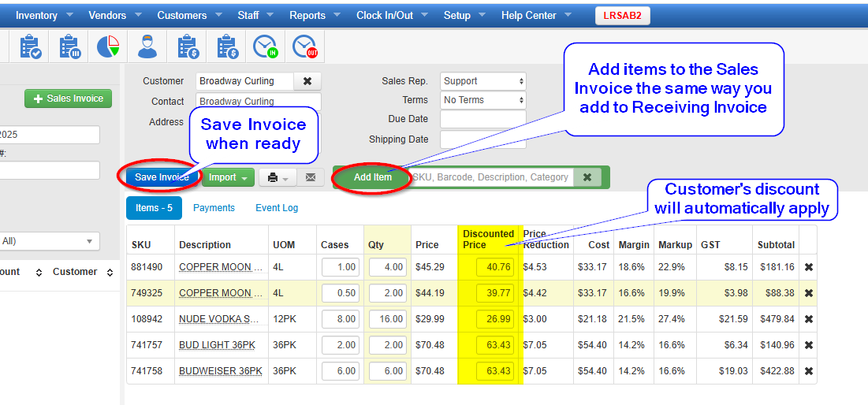Edit discounted price 39.77 field

click(495, 293)
